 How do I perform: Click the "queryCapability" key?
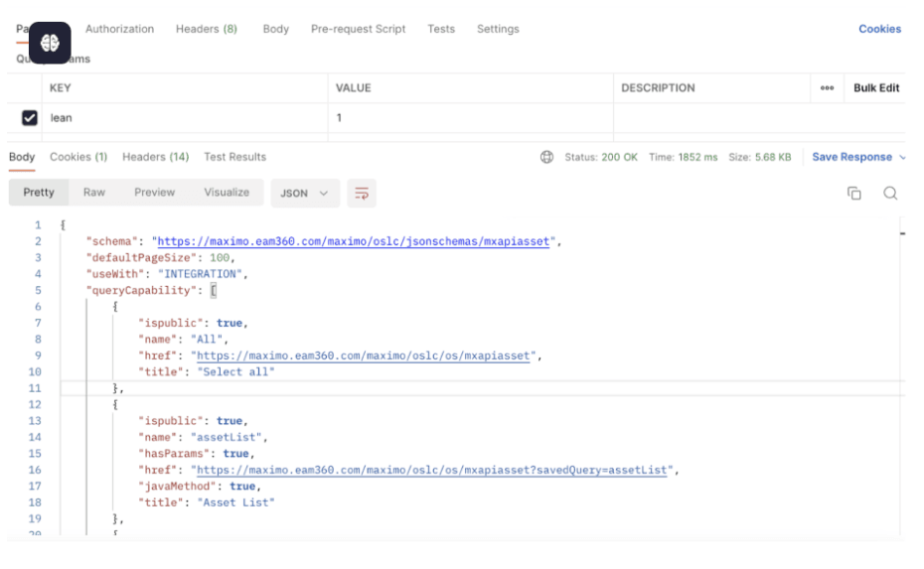click(141, 290)
